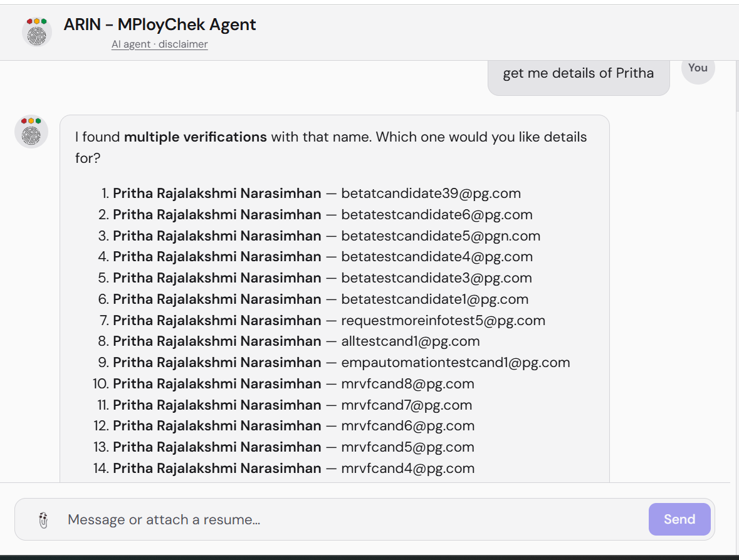The image size is (739, 560).
Task: Open the disclaimer link
Action: 183,44
